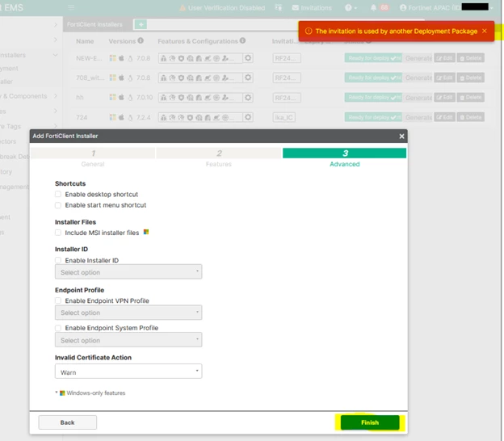This screenshot has height=441, width=504.
Task: Open settings gear for hh row
Action: point(248,98)
